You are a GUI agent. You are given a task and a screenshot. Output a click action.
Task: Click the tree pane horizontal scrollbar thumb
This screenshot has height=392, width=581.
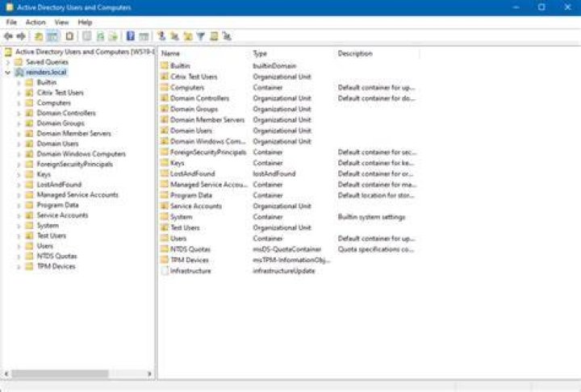coord(60,373)
